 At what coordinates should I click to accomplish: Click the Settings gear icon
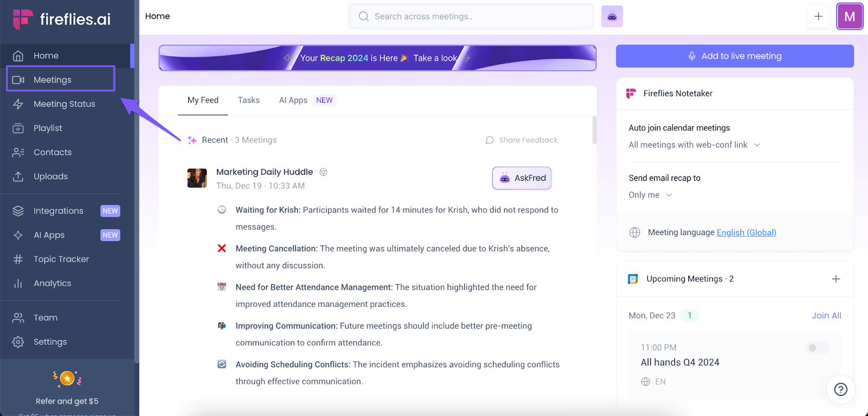18,342
